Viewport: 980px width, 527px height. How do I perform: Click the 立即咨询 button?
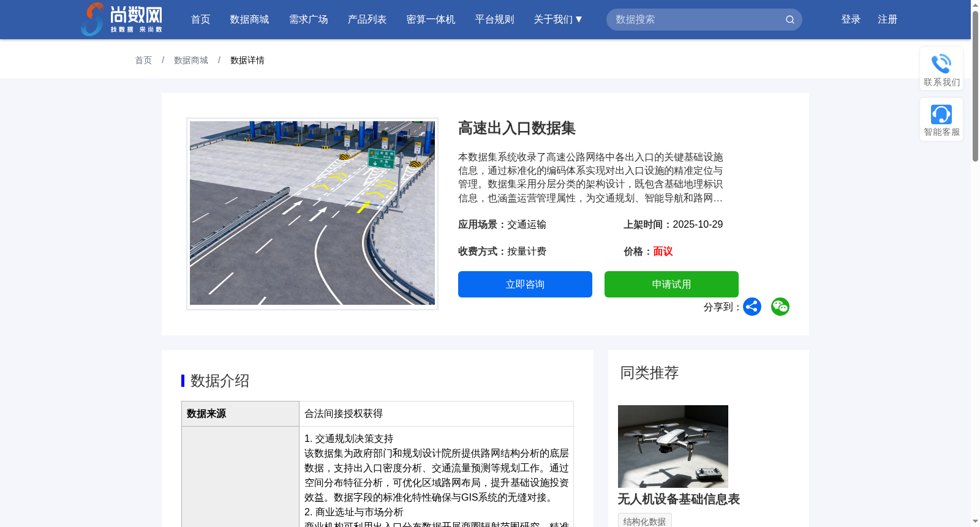pos(525,284)
